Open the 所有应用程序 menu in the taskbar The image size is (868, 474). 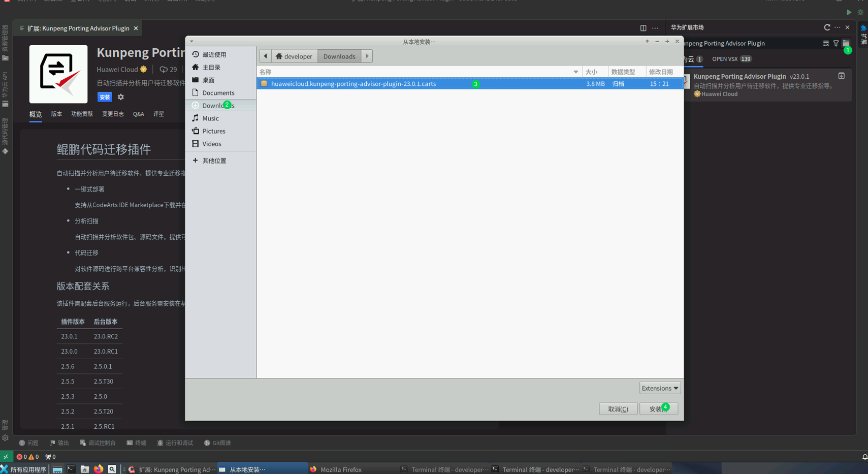click(23, 469)
